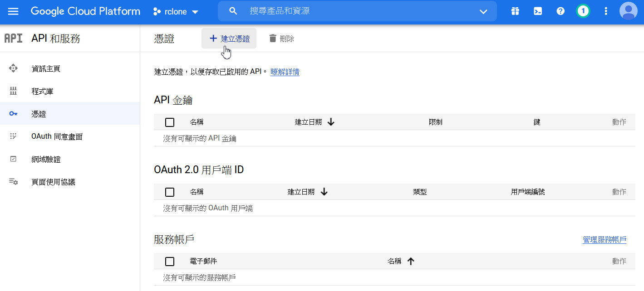Click the user account avatar
Screen dimensions: 644x291
(628, 11)
